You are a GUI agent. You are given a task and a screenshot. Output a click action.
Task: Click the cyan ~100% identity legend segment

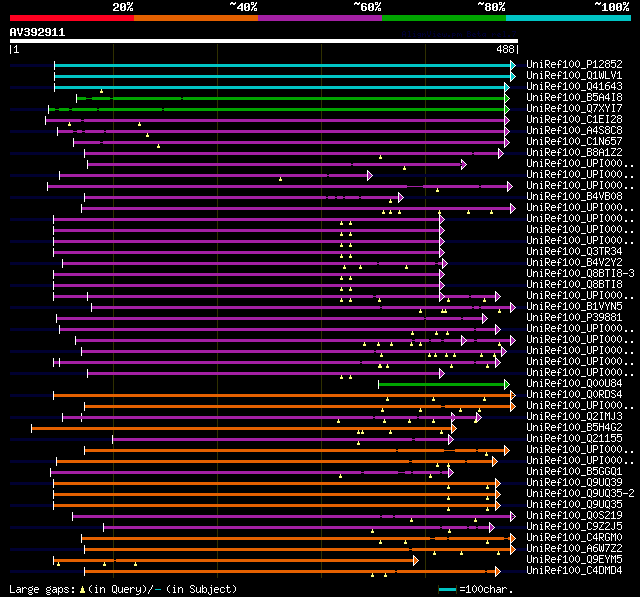(569, 18)
